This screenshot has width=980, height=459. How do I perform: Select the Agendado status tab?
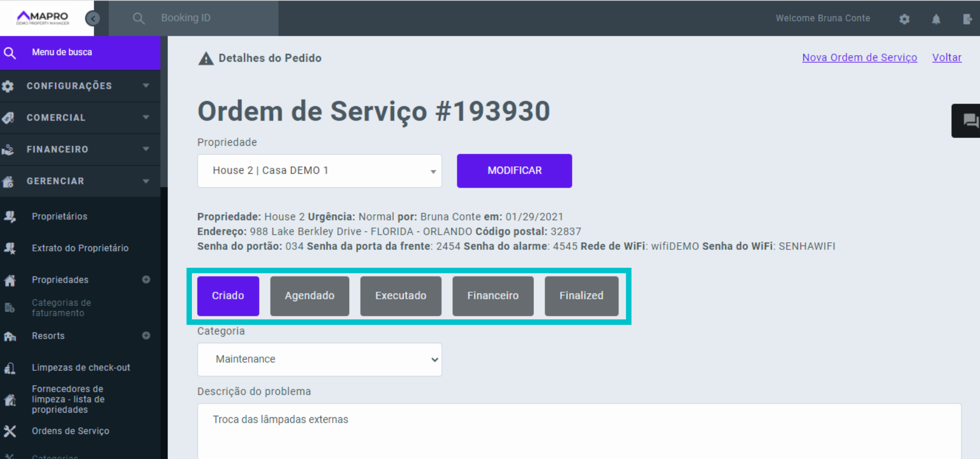(x=309, y=296)
